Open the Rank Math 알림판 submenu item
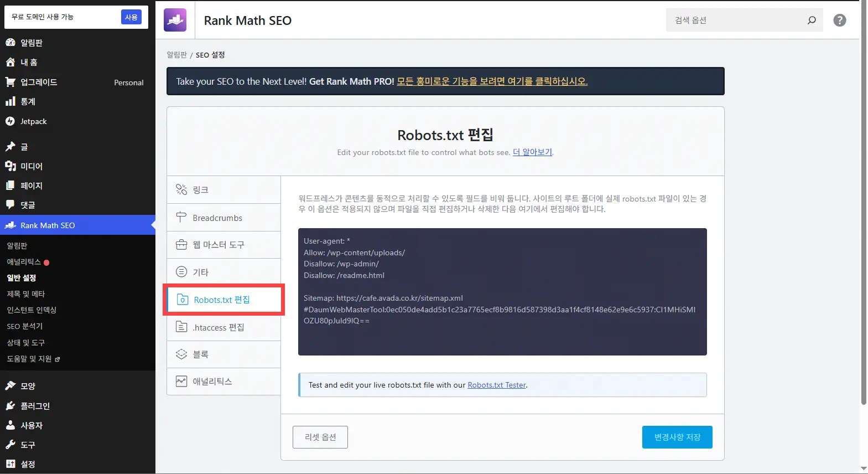 [17, 246]
